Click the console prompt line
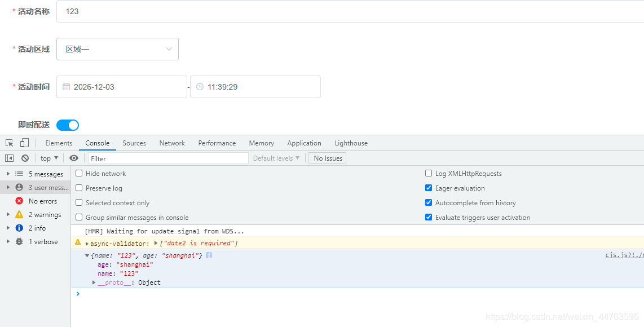 tap(358, 294)
